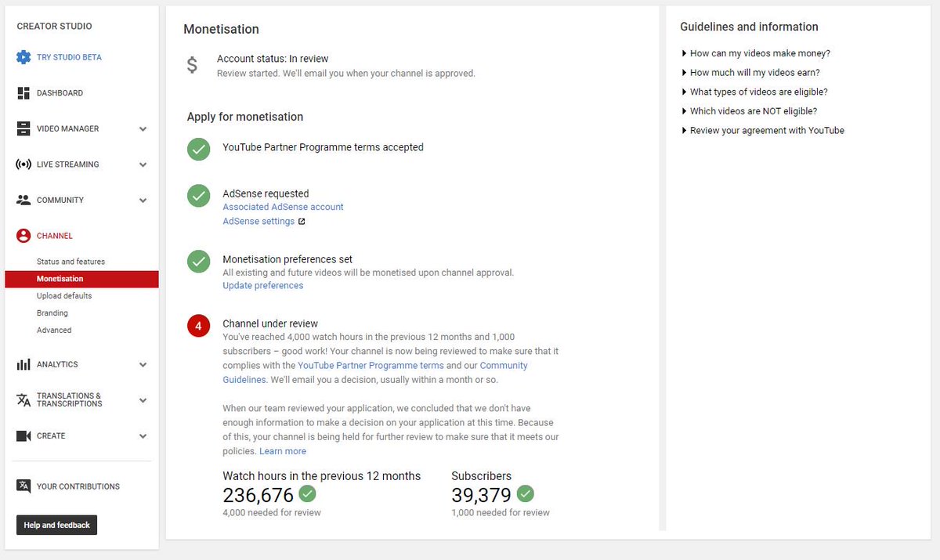
Task: Select the Monetisation sidebar item
Action: (x=81, y=279)
